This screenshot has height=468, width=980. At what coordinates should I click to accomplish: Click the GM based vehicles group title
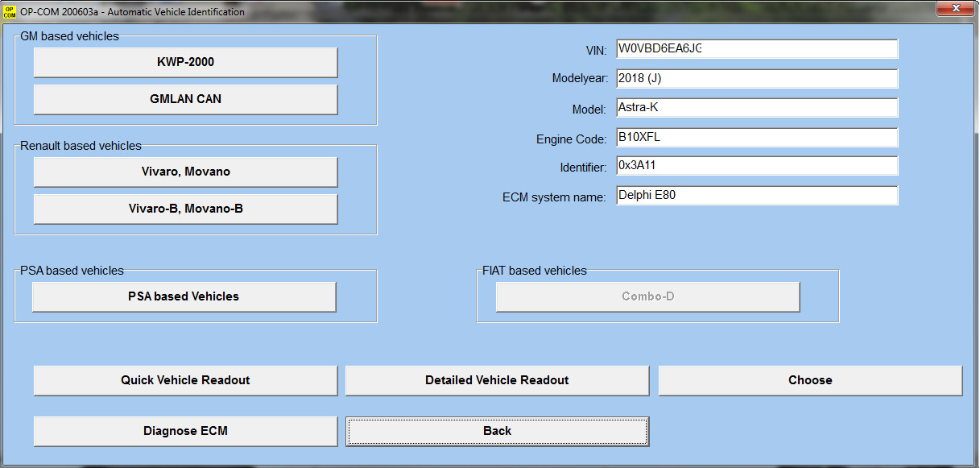click(x=69, y=36)
